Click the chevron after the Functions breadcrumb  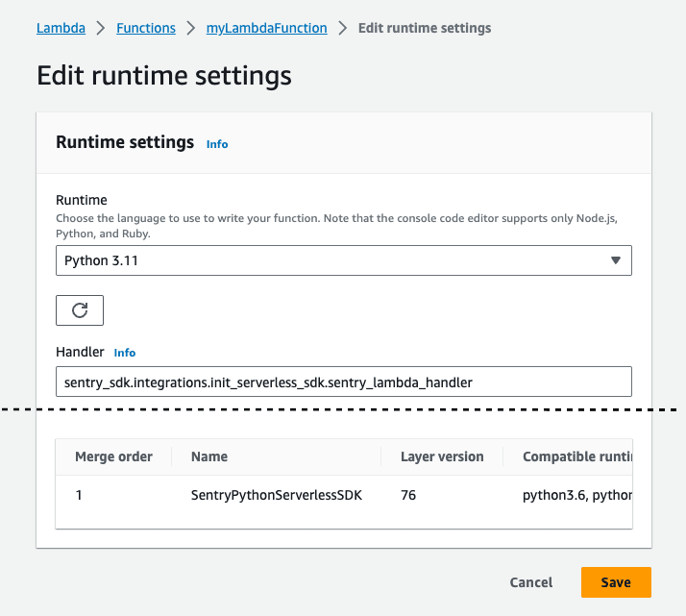tap(191, 28)
